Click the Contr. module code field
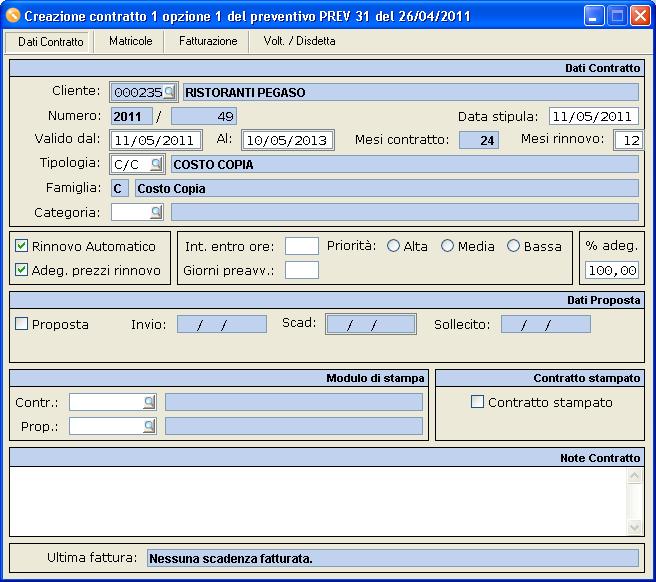656x582 pixels. click(106, 402)
